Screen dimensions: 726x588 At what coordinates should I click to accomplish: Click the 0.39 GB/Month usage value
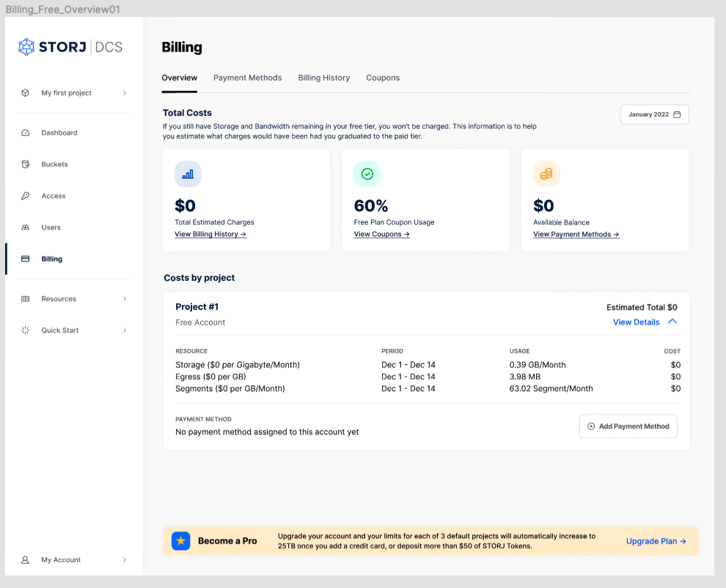point(538,365)
